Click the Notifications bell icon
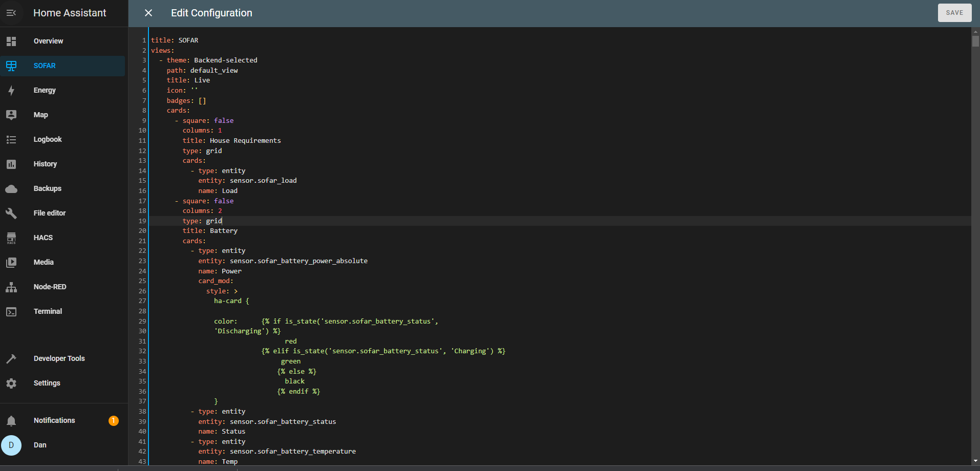The image size is (980, 471). [x=11, y=420]
